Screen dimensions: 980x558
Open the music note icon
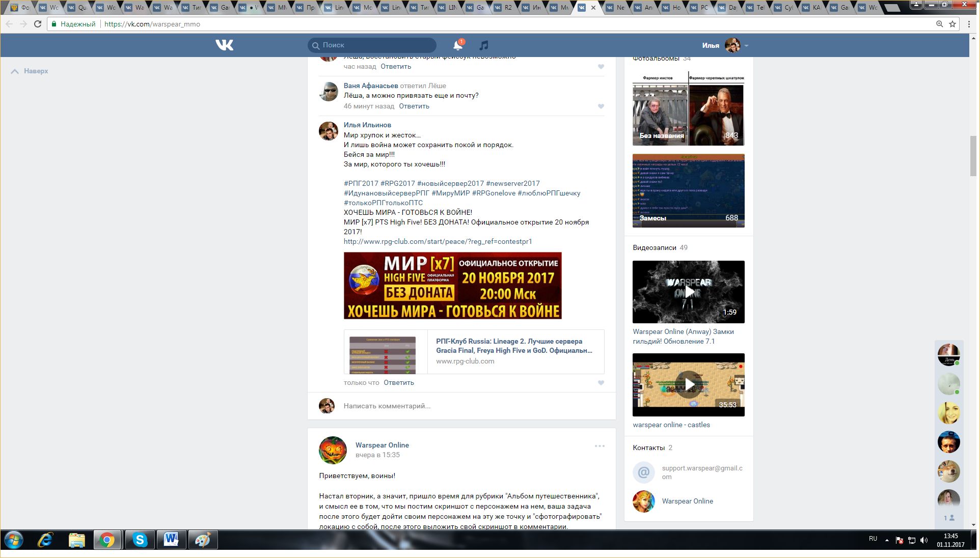point(483,45)
